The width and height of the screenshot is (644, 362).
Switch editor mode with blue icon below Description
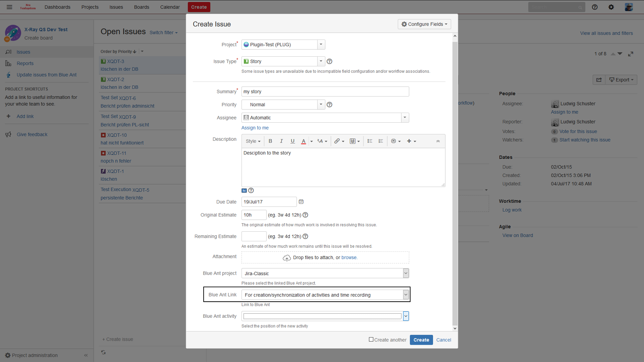244,191
